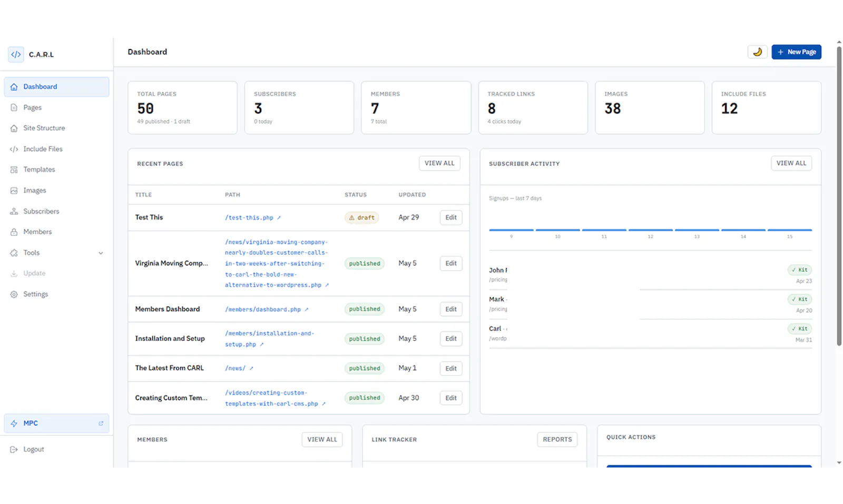Click Total Pages stat card
Image resolution: width=843 pixels, height=504 pixels.
tap(182, 107)
